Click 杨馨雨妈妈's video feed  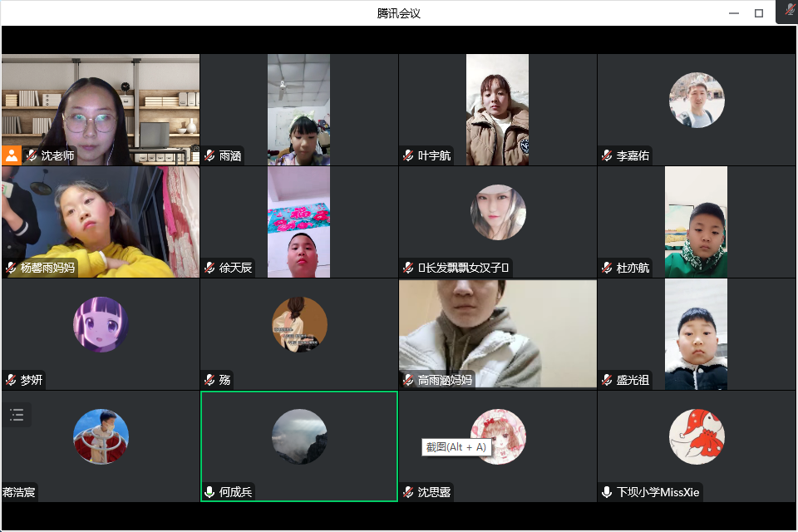pos(101,222)
